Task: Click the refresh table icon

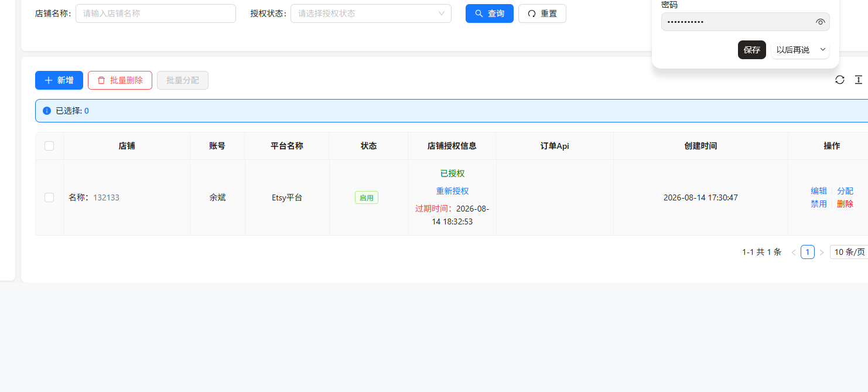Action: [x=840, y=80]
